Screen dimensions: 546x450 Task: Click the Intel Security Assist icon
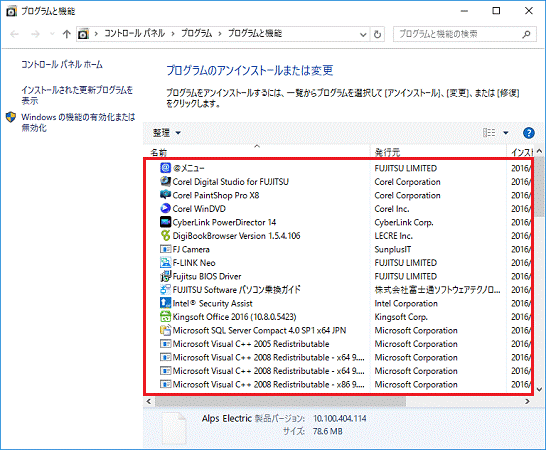[x=165, y=303]
